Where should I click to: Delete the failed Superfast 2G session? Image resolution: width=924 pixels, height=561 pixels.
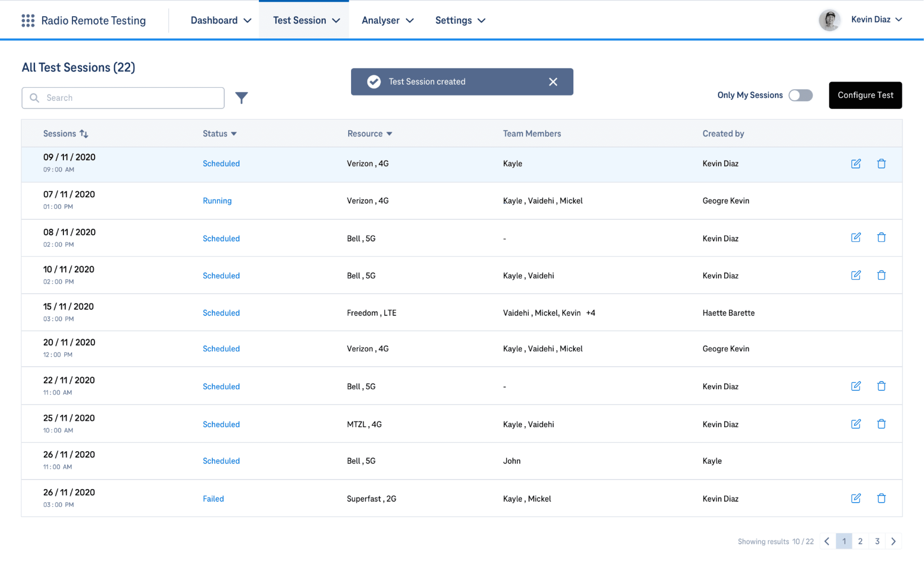coord(881,498)
